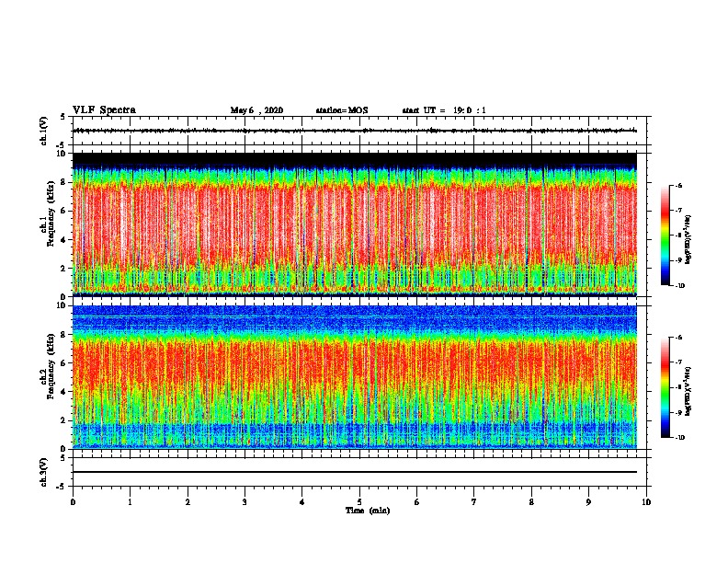Click the "station=MOS" header label
This screenshot has height=563, width=728.
tap(342, 110)
